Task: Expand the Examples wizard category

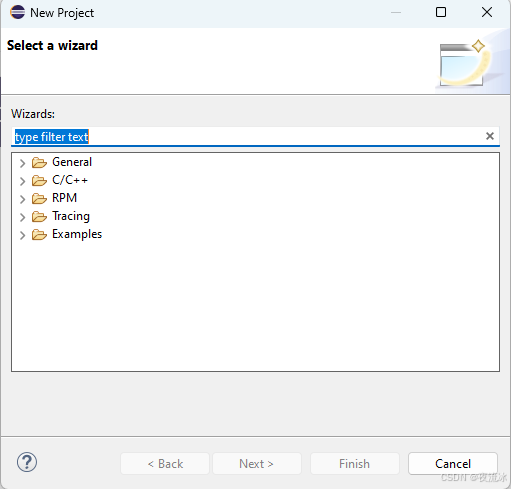Action: tap(22, 235)
